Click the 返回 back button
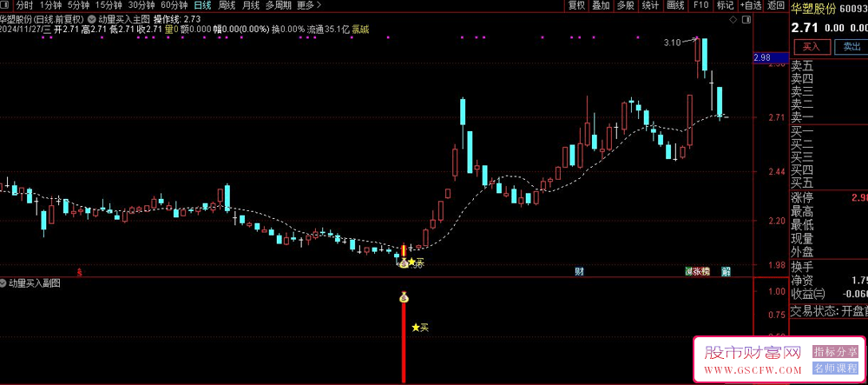This screenshot has height=385, width=868. (775, 5)
